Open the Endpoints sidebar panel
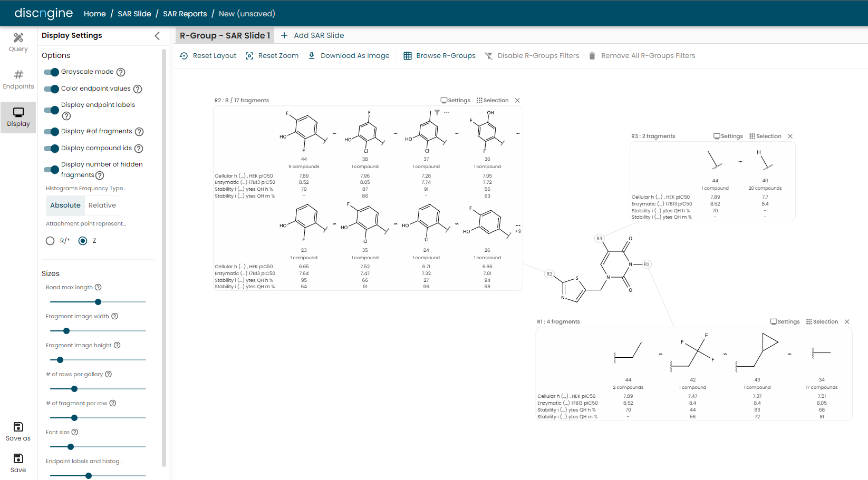Viewport: 868px width, 480px height. click(18, 80)
